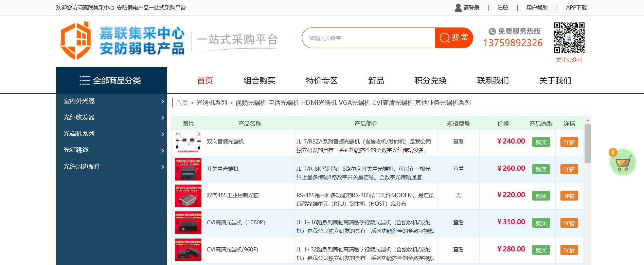The image size is (644, 265).
Task: Go to the 特价专区 menu tab
Action: [321, 80]
